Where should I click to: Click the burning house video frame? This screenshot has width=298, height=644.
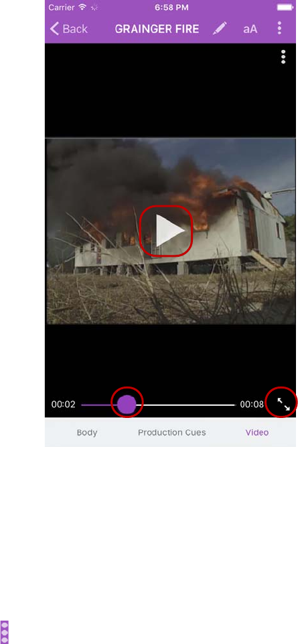(170, 231)
